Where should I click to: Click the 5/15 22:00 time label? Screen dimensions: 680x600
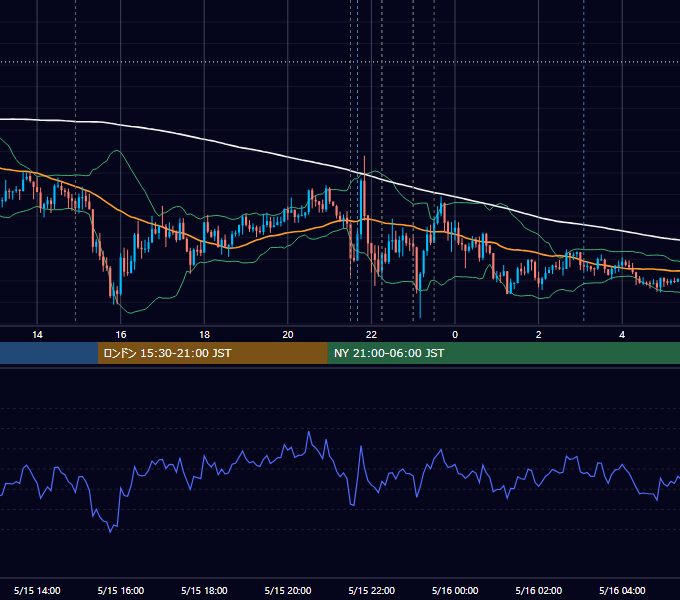click(371, 590)
